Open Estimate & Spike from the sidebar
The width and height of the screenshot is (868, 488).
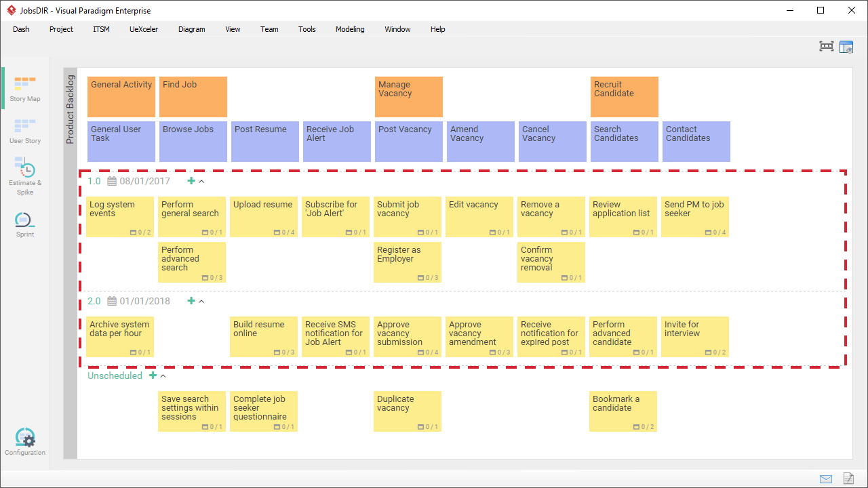24,175
